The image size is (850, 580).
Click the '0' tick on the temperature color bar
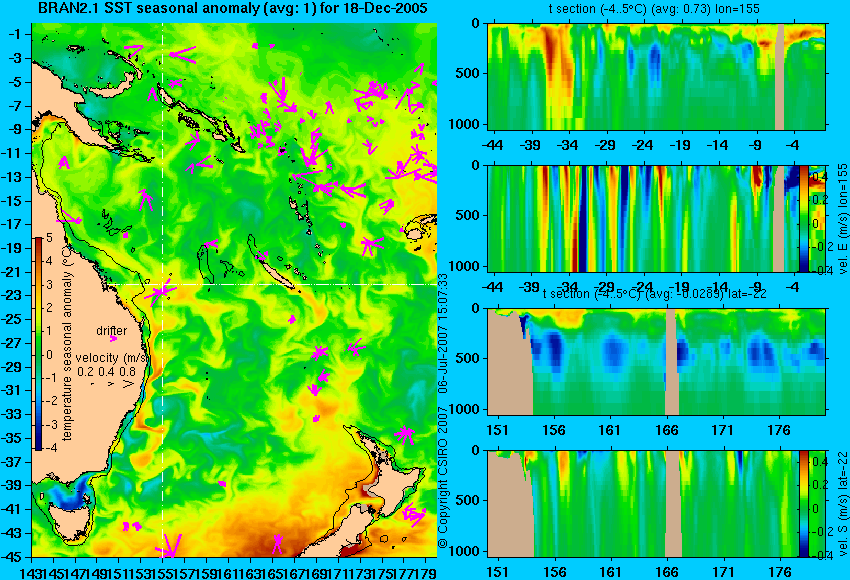49,355
